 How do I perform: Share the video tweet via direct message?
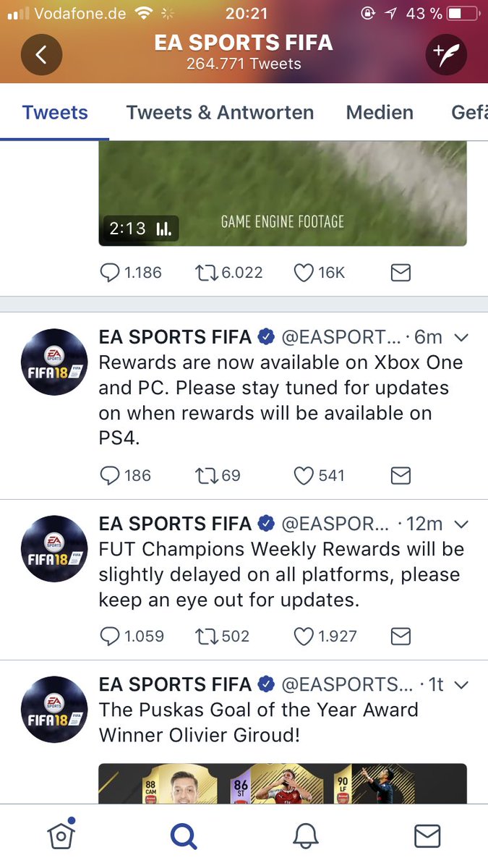401,272
